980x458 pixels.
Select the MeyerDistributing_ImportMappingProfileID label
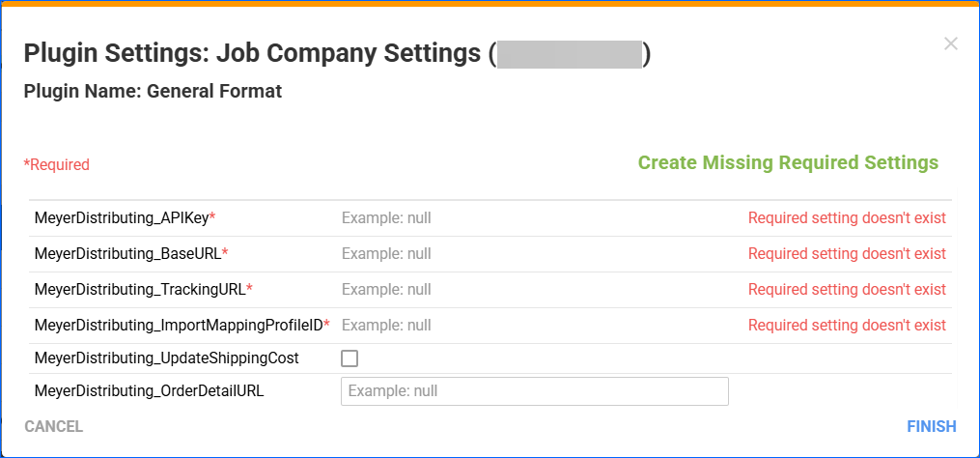[x=182, y=326]
